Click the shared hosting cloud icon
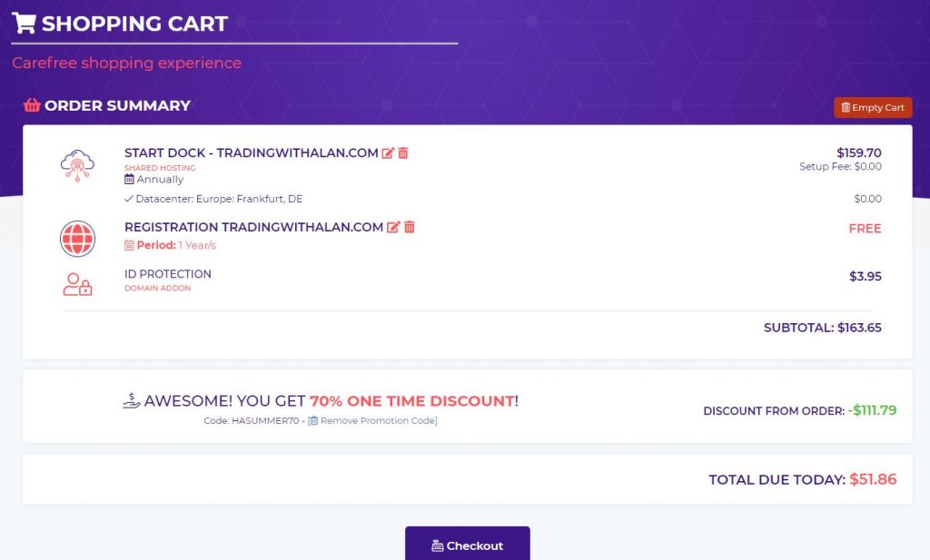Viewport: 930px width, 560px height. click(x=77, y=165)
